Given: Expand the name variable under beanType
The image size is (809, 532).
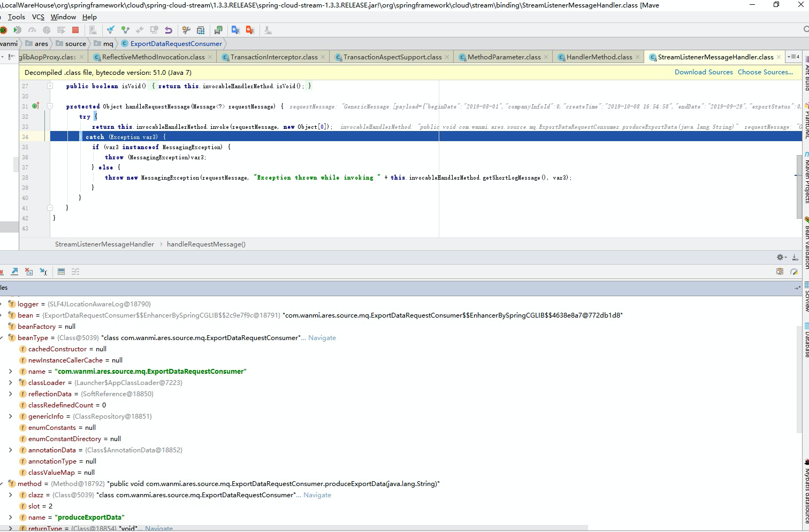Looking at the screenshot, I should click(10, 372).
